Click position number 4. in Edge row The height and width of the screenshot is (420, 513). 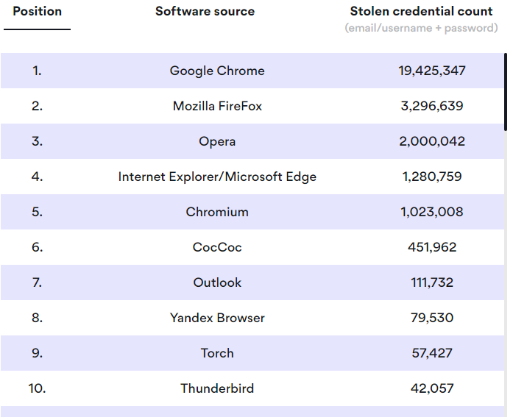point(37,177)
